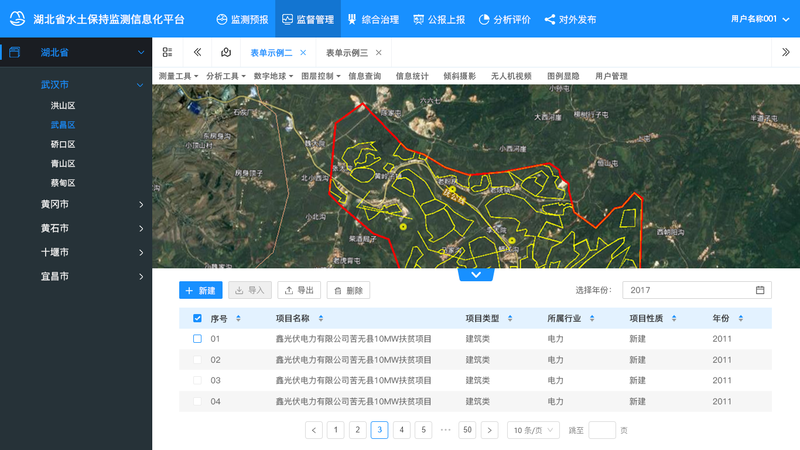Viewport: 800px width, 450px height.
Task: Click the 导入 button
Action: [250, 290]
